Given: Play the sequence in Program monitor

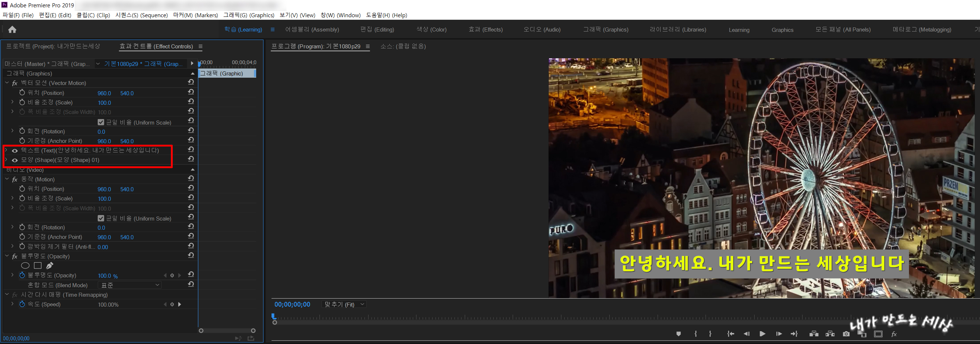Looking at the screenshot, I should coord(762,334).
